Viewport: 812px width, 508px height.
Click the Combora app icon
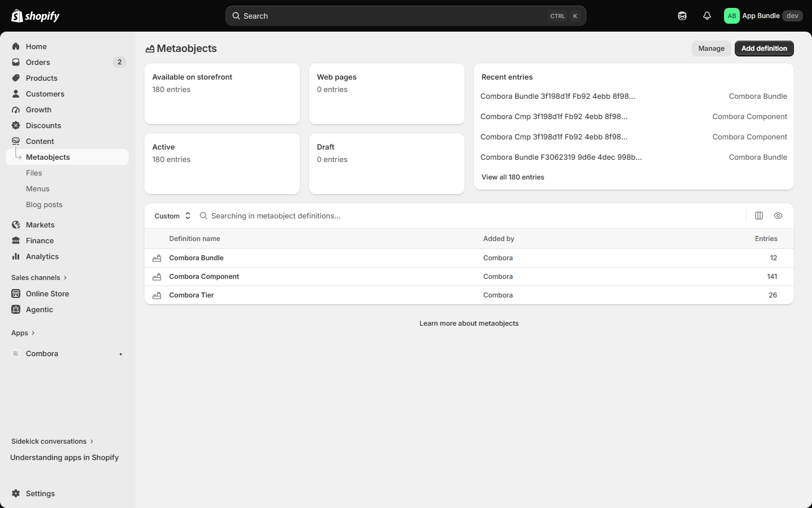(16, 353)
